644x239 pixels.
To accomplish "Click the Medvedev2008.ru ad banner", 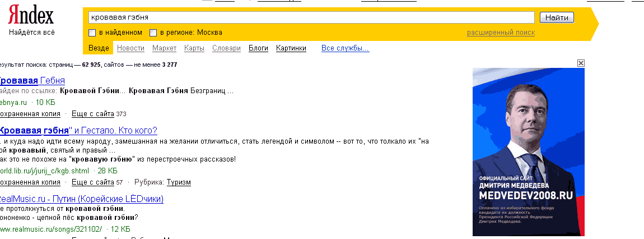I will 528,151.
